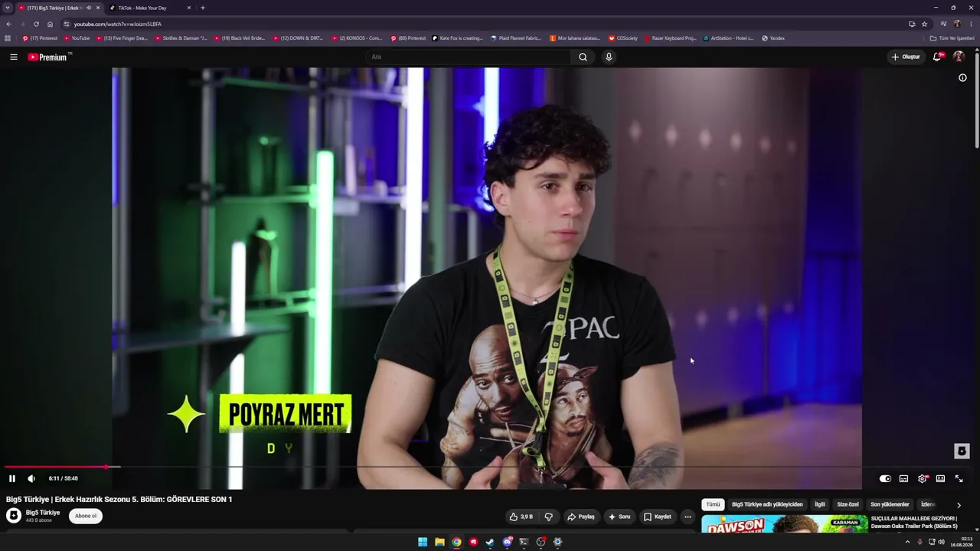The image size is (980, 551).
Task: Submit search with magnifier icon
Action: 583,57
